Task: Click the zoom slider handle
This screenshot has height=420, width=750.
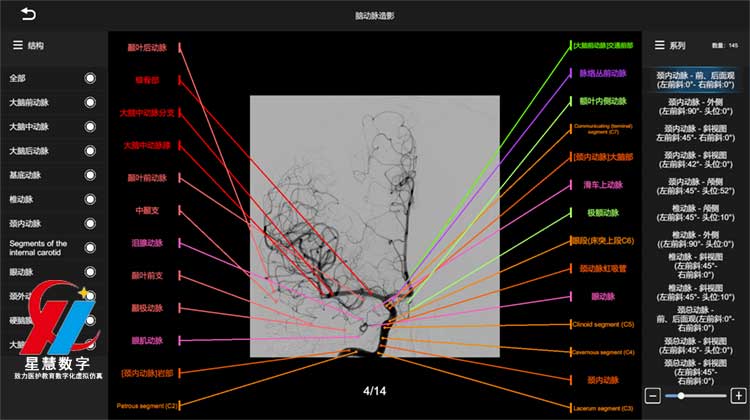Action: click(682, 396)
